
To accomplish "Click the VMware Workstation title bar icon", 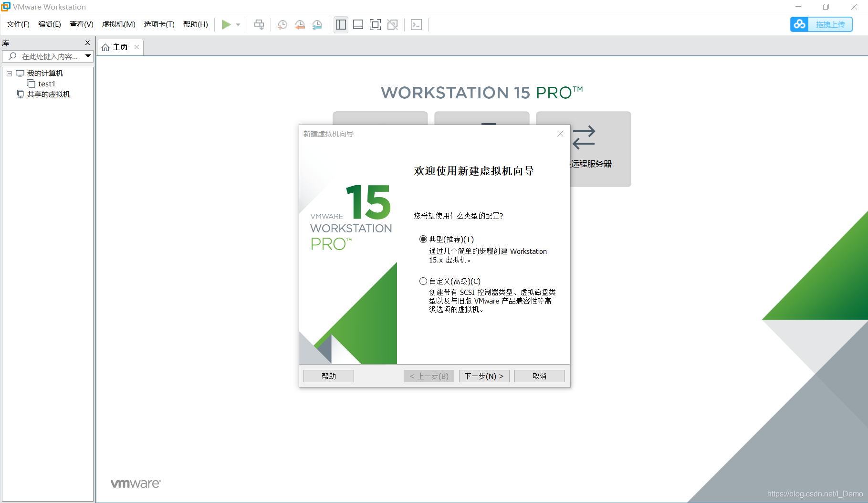I will [x=6, y=7].
